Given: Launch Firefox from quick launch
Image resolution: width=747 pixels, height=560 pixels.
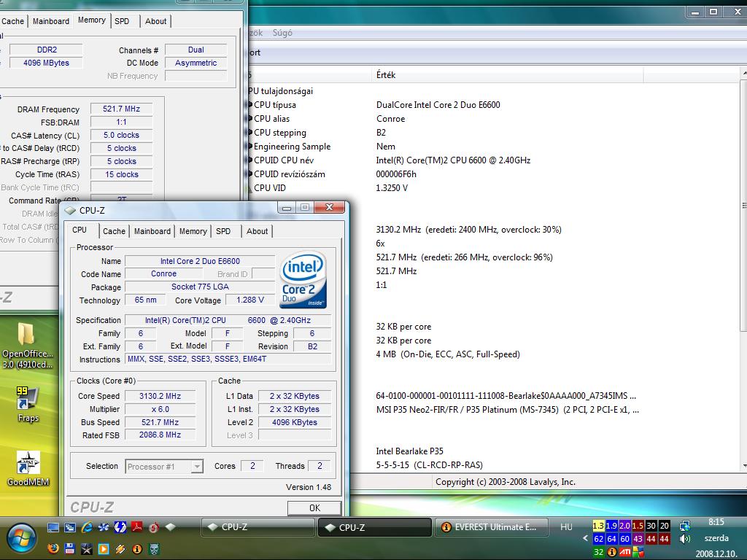Looking at the screenshot, I should pyautogui.click(x=53, y=549).
